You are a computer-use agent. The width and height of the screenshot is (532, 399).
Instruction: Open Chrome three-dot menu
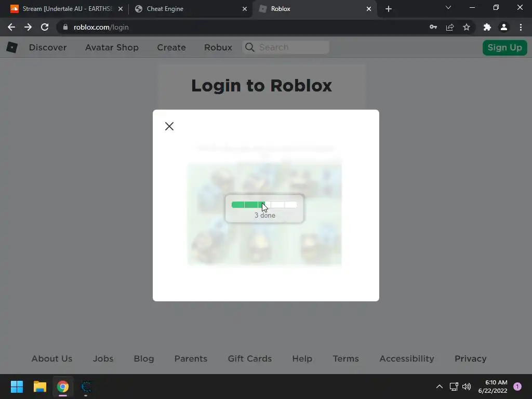click(521, 27)
